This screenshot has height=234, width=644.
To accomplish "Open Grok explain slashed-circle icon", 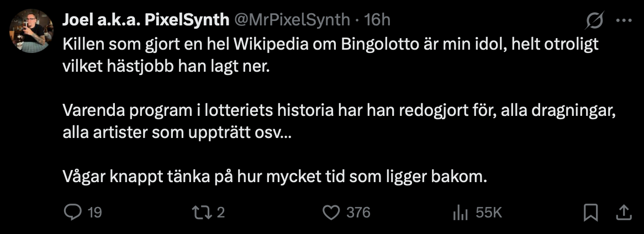I will pyautogui.click(x=594, y=20).
